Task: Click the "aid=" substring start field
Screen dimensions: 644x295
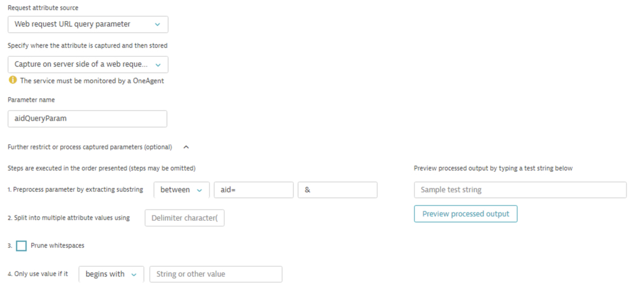Action: coord(253,190)
